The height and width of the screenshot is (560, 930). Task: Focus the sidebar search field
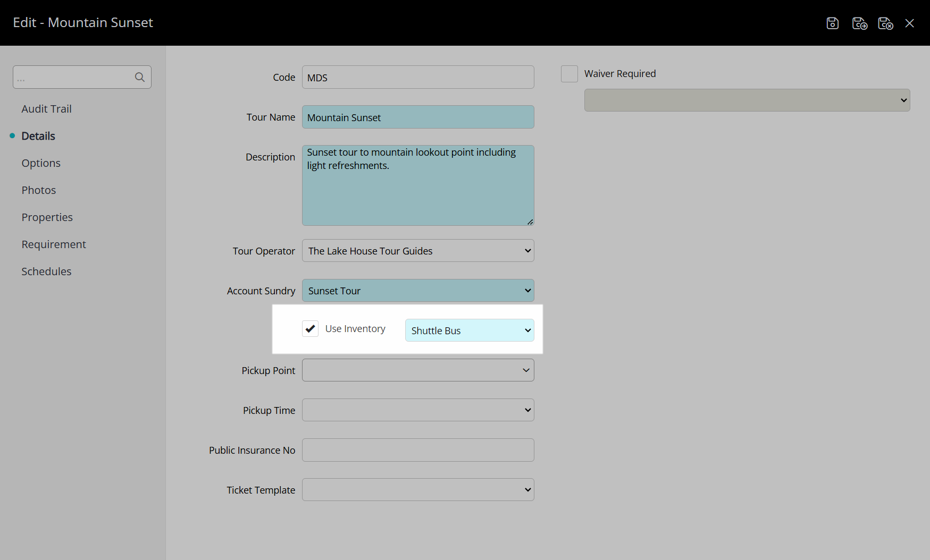[x=82, y=77]
